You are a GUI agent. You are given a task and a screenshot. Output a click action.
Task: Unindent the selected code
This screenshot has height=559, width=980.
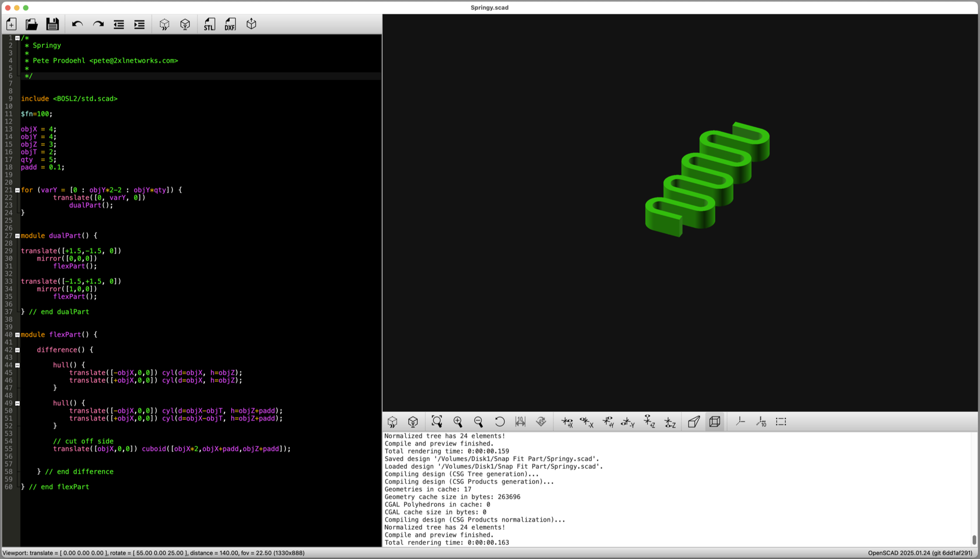119,24
